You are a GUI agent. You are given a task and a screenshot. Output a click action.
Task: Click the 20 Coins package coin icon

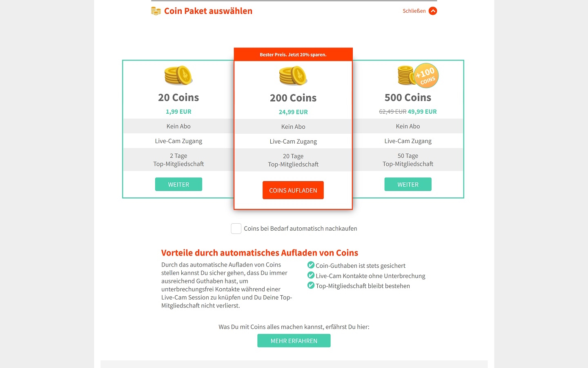click(178, 75)
